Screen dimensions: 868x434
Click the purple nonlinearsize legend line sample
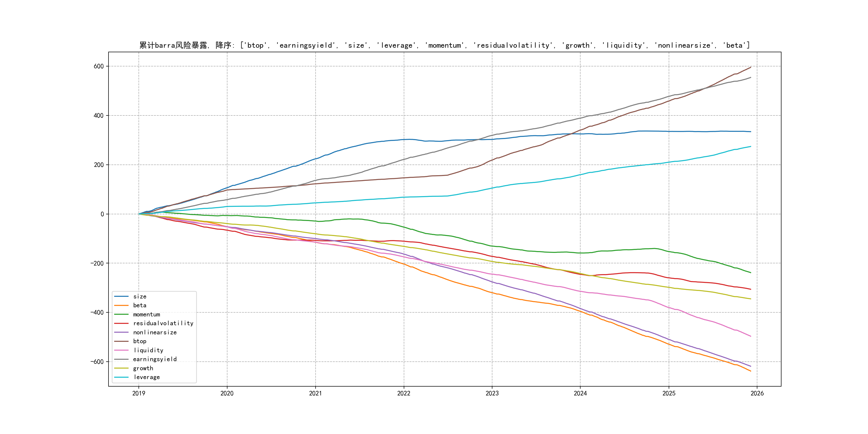121,332
